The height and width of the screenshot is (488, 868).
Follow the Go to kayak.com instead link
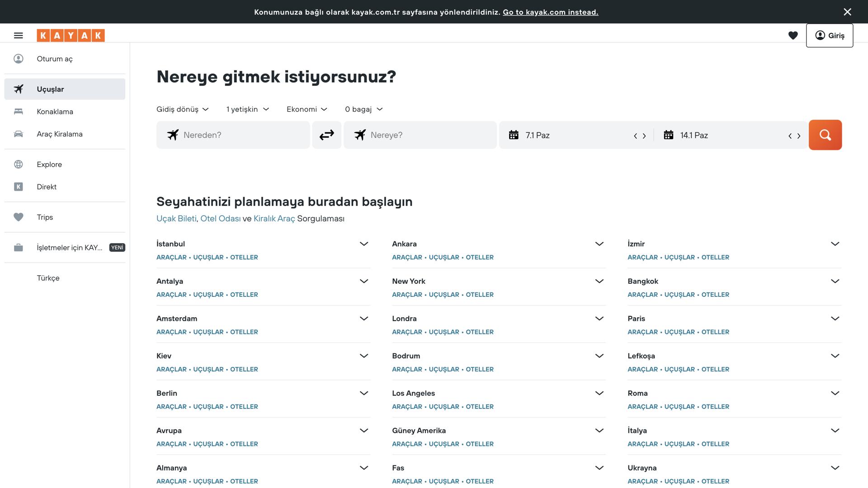pyautogui.click(x=550, y=12)
